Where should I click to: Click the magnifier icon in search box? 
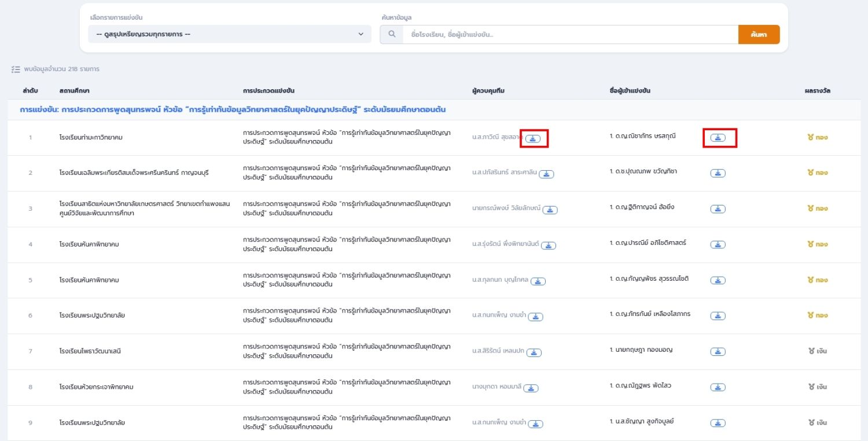(x=392, y=34)
